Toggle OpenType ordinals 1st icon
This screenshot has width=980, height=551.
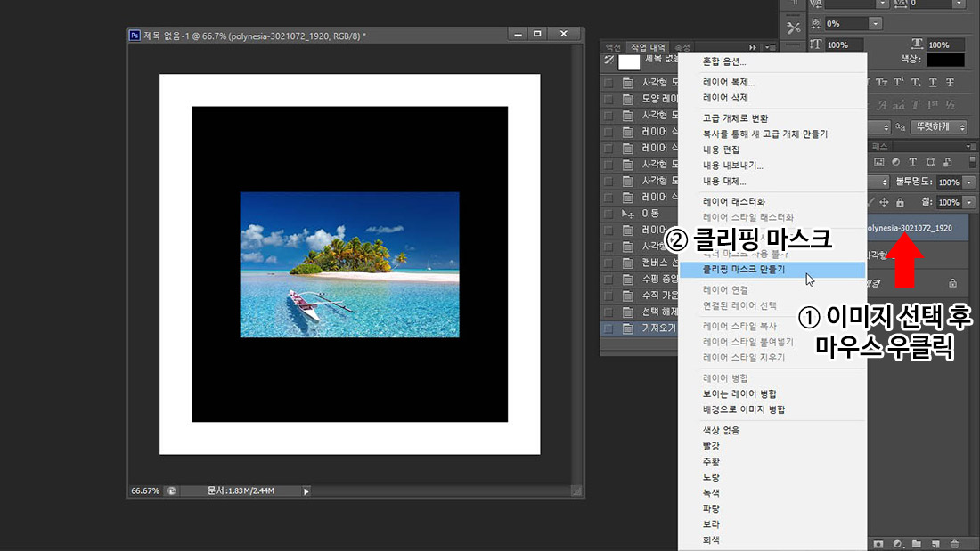click(x=933, y=105)
